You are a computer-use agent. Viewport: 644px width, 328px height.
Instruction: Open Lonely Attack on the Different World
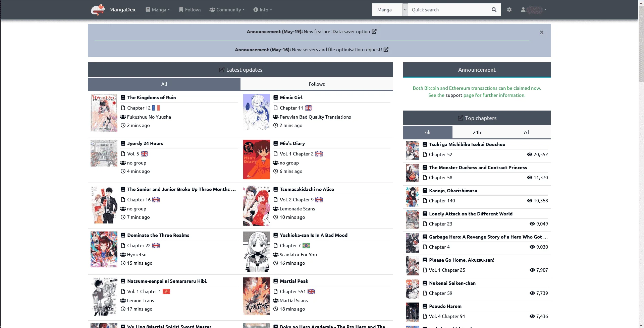pos(471,214)
